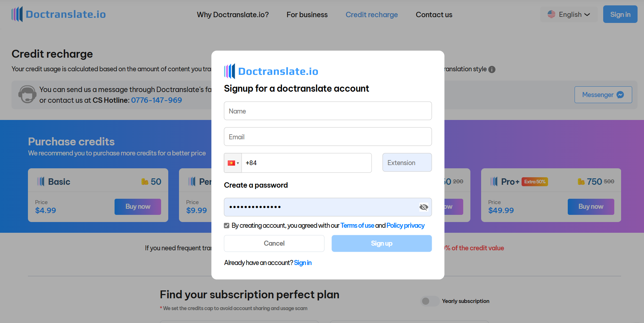Open the English language dropdown

click(x=568, y=15)
